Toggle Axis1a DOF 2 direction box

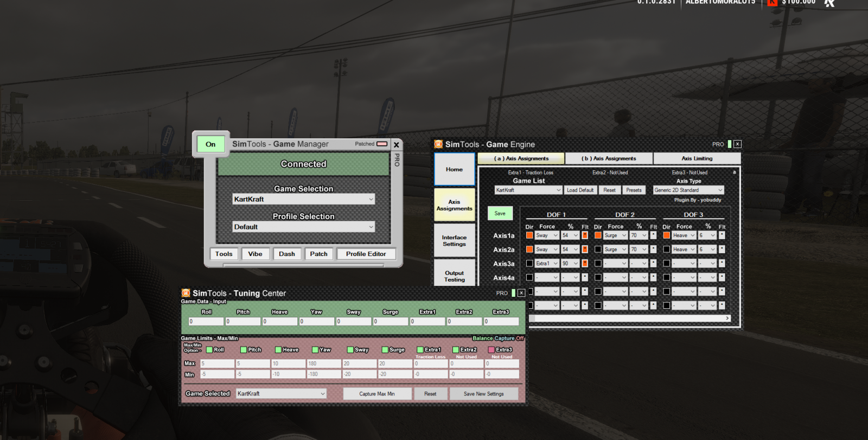pos(598,235)
